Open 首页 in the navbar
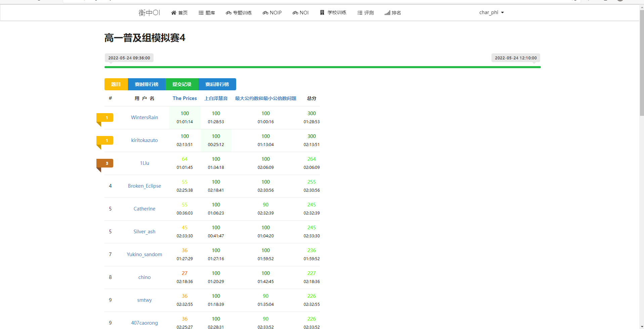644x329 pixels. tap(179, 13)
